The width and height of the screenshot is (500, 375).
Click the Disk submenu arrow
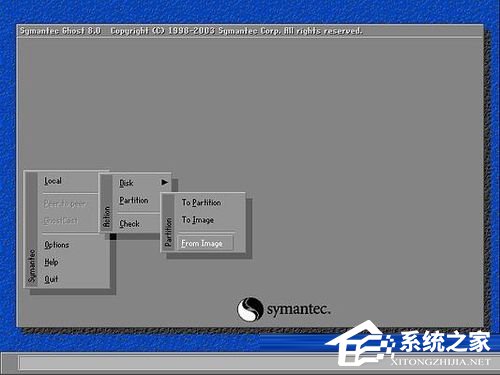[165, 182]
